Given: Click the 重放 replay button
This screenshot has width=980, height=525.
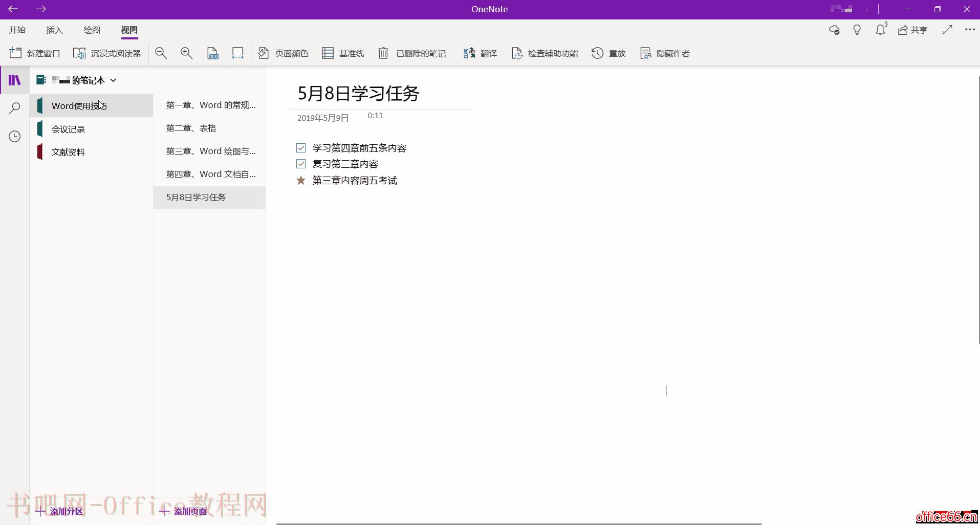Looking at the screenshot, I should point(608,53).
